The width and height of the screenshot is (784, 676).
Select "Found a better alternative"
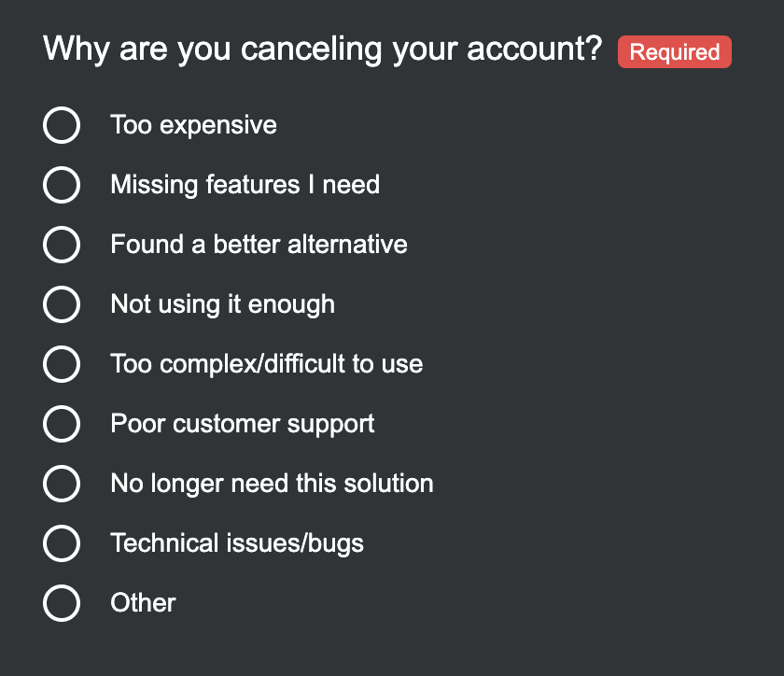(x=62, y=245)
